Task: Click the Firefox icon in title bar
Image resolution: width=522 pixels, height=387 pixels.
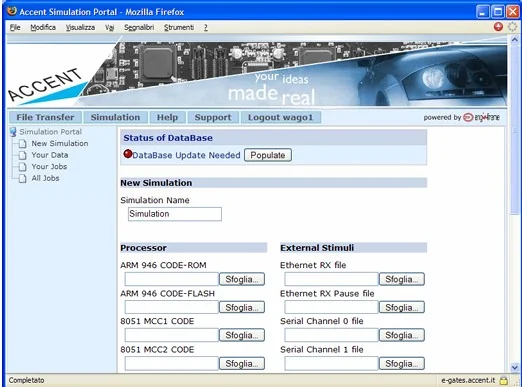Action: coord(12,11)
